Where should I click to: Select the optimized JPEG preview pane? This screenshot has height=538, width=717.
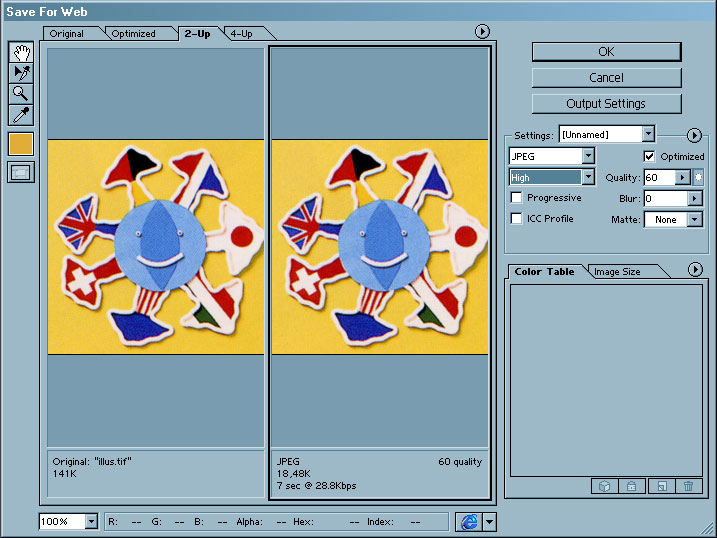[x=380, y=247]
